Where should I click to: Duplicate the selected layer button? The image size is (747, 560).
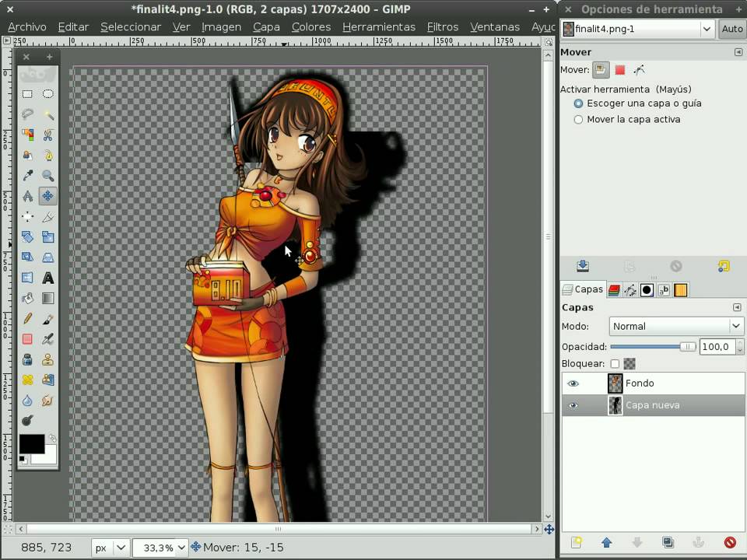668,542
